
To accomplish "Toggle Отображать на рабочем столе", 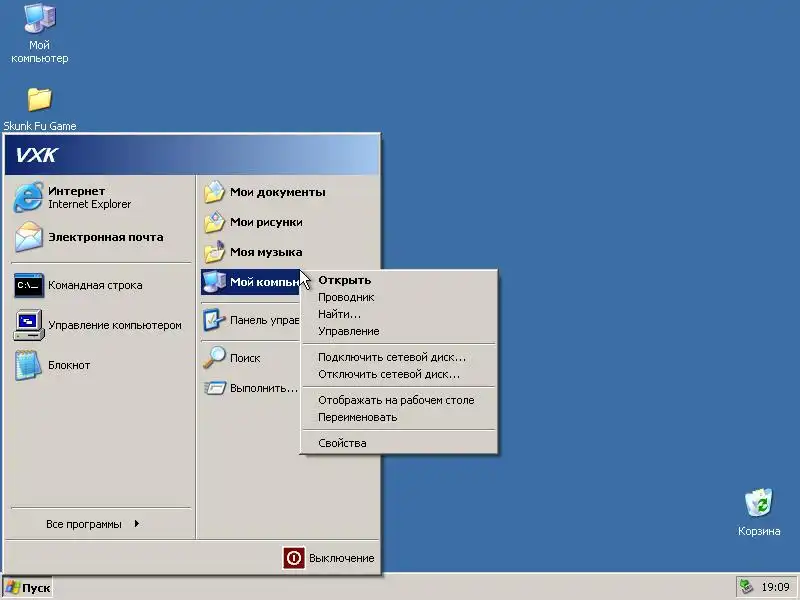I will 398,400.
